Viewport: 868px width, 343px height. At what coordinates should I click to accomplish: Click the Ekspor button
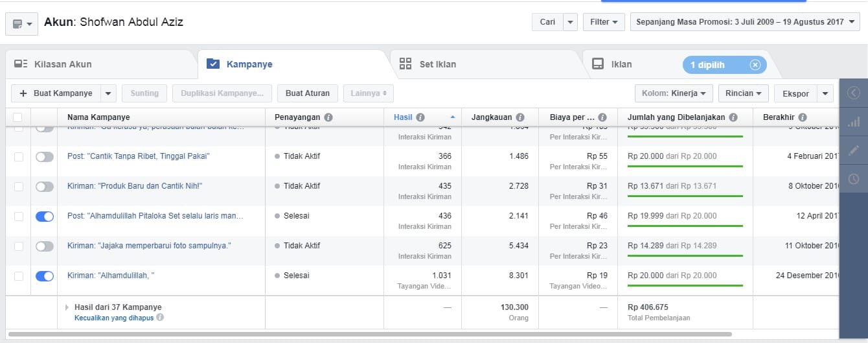pyautogui.click(x=795, y=93)
